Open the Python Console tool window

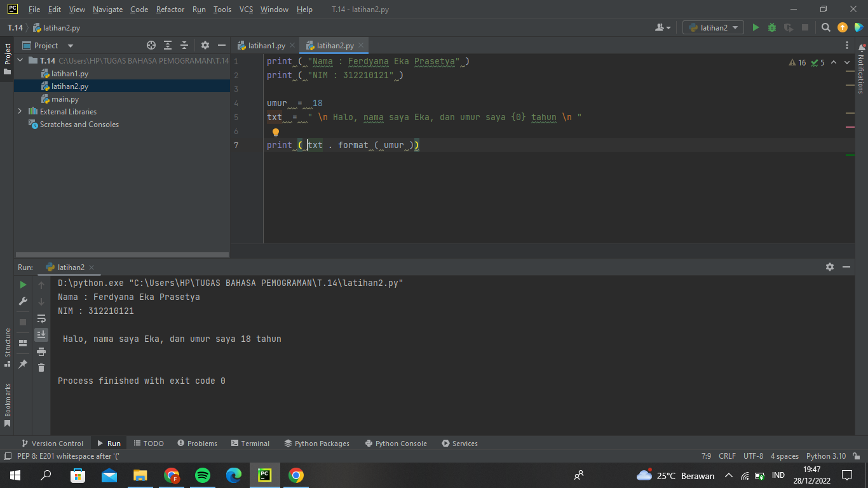point(395,443)
